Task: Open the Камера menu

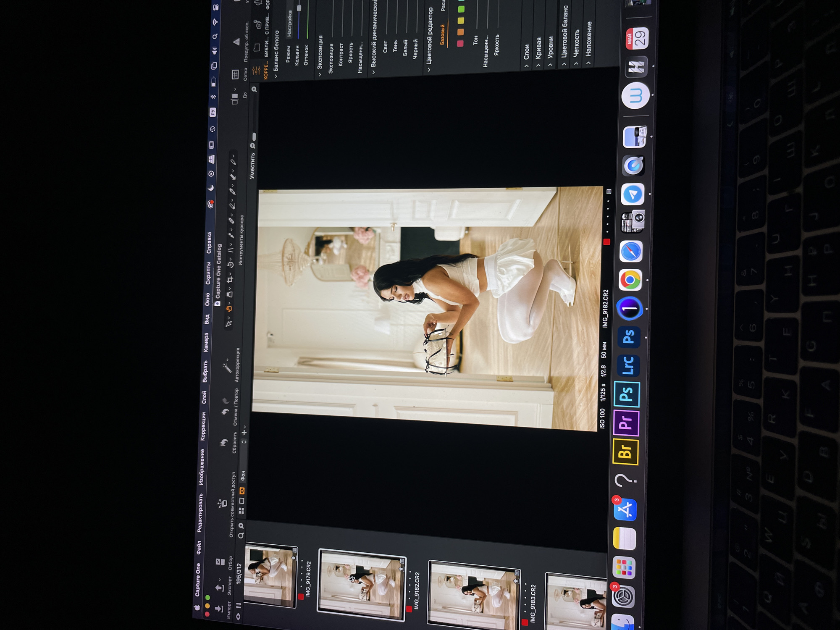Action: tap(206, 342)
